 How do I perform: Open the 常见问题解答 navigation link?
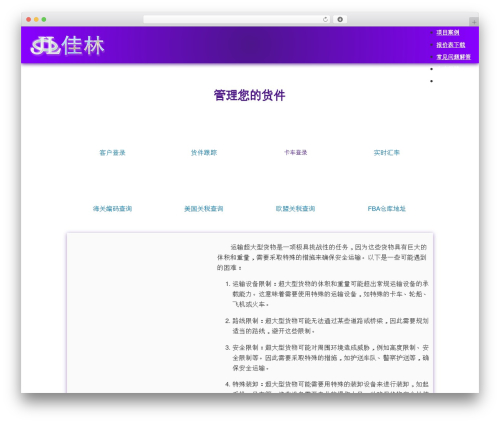(x=453, y=57)
